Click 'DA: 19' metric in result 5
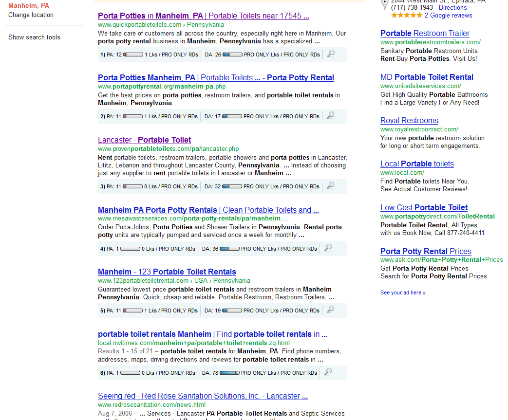This screenshot has height=420, width=508. click(212, 310)
